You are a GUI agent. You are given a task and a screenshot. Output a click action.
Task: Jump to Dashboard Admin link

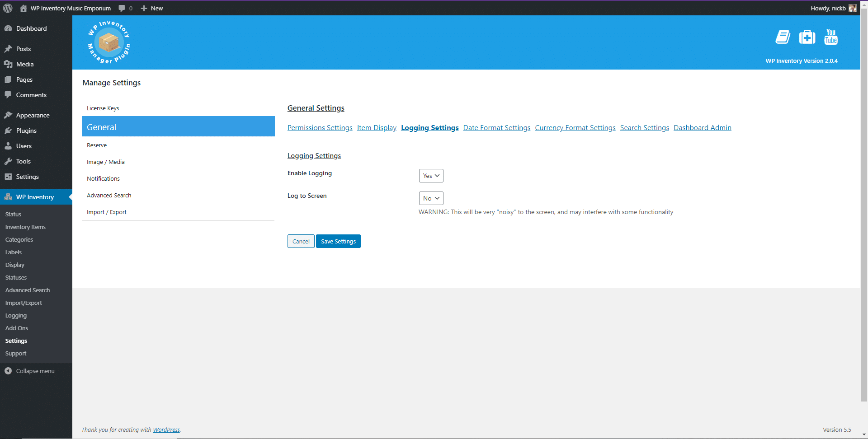pos(703,128)
